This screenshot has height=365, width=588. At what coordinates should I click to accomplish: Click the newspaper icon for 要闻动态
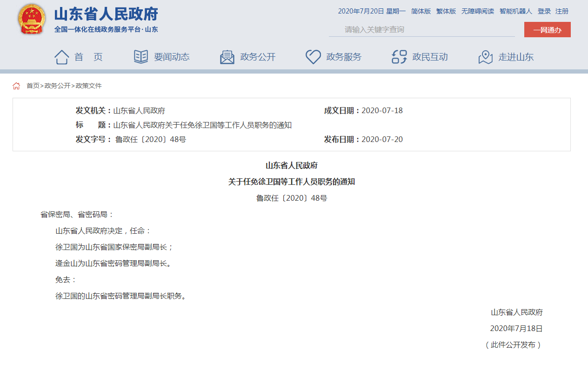coord(141,57)
